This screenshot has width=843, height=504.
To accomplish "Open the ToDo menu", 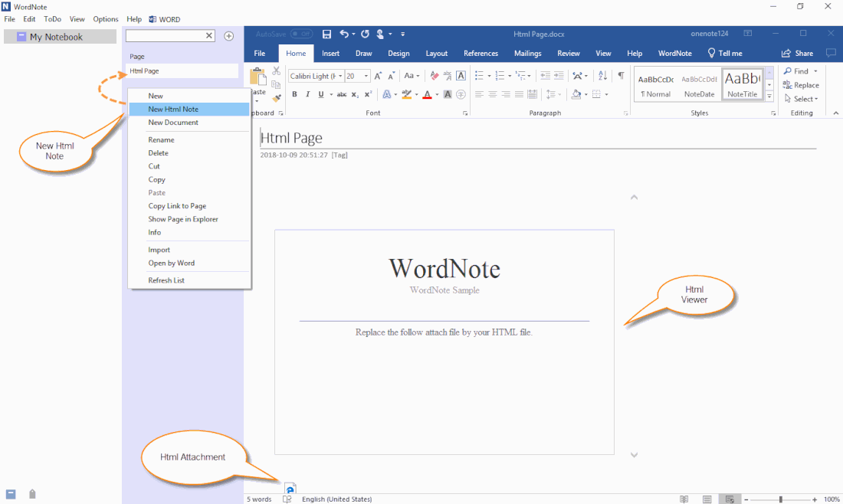I will 52,19.
